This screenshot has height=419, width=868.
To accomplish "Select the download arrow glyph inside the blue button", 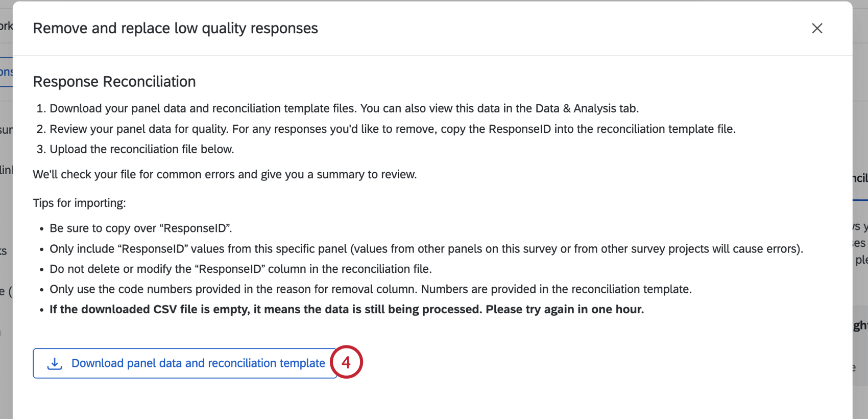I will pyautogui.click(x=55, y=362).
